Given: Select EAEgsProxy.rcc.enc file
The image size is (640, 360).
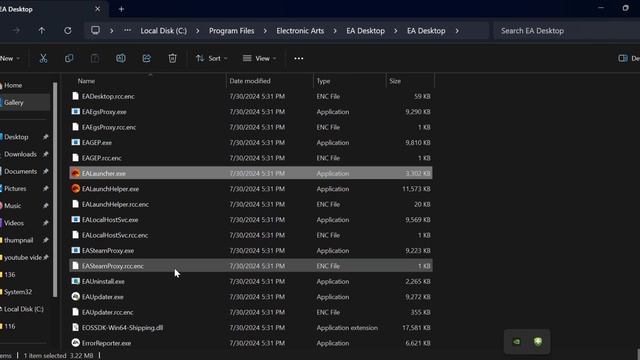Looking at the screenshot, I should (x=251, y=127).
